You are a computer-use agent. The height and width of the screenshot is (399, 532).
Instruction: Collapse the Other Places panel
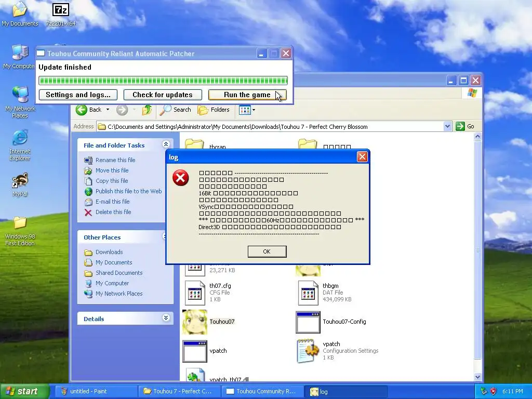tap(165, 236)
